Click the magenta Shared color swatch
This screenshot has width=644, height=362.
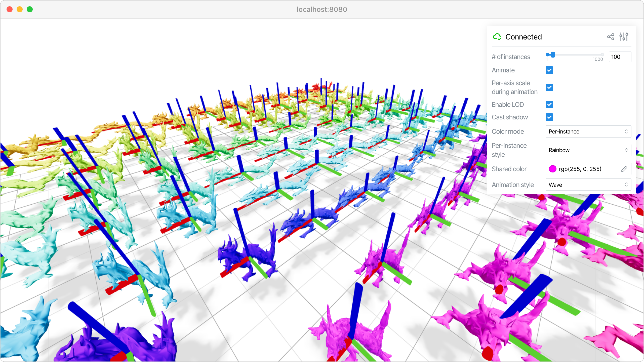552,169
